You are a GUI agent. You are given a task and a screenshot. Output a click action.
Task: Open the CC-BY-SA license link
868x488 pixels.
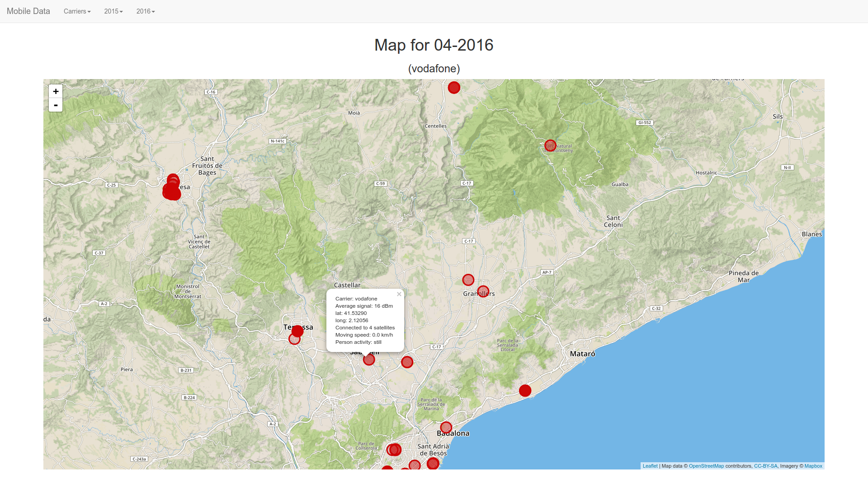tap(765, 466)
